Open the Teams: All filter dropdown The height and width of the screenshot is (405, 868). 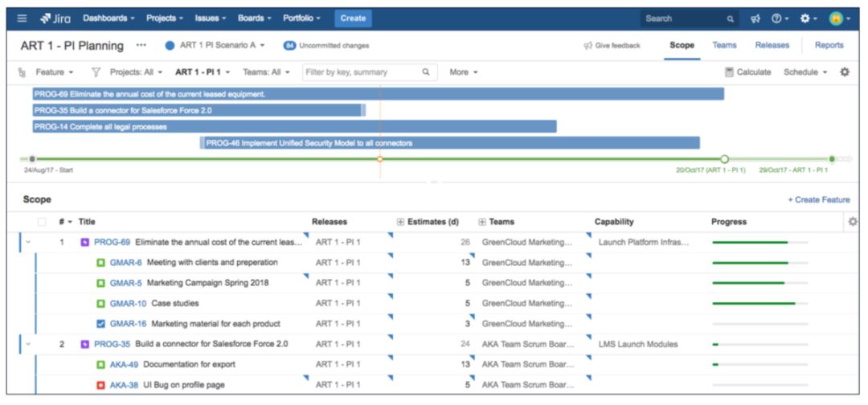pos(266,72)
